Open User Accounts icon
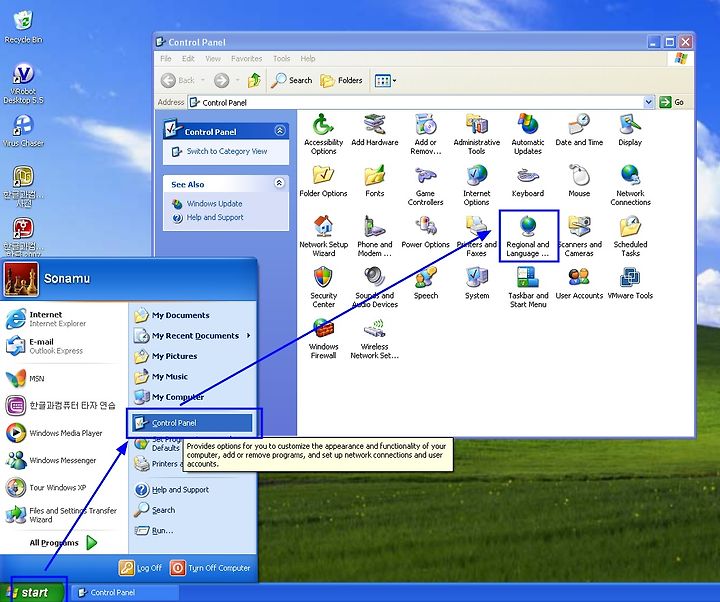Screen dimensions: 720x602 [579, 283]
